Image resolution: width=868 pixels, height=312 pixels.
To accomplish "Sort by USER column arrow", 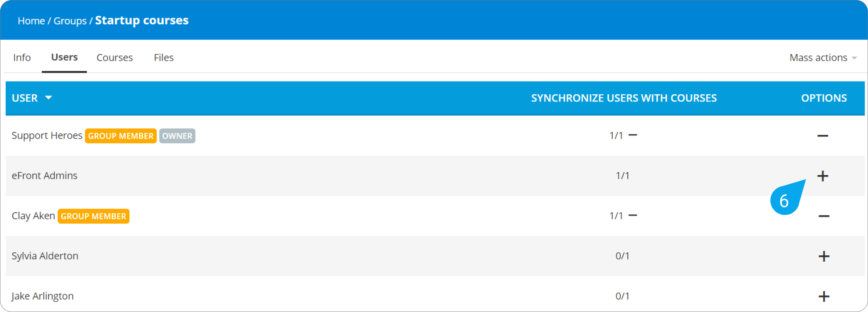I will pos(48,98).
